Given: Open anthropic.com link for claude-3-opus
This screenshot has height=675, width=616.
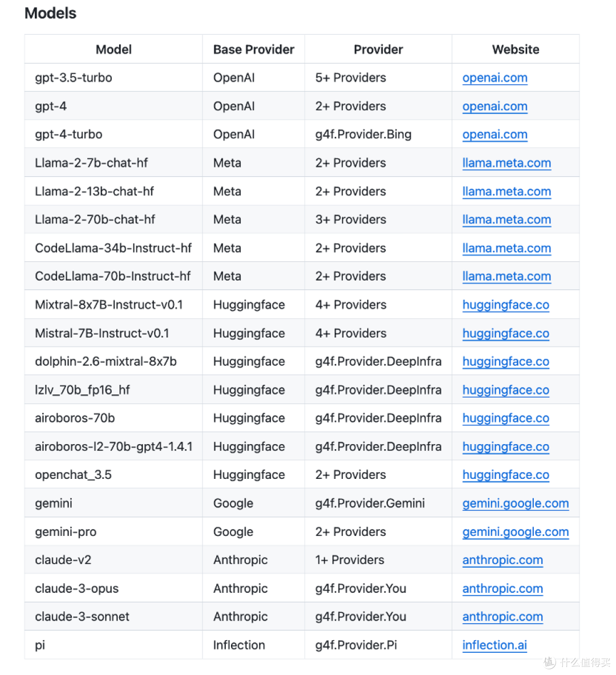Looking at the screenshot, I should click(502, 589).
